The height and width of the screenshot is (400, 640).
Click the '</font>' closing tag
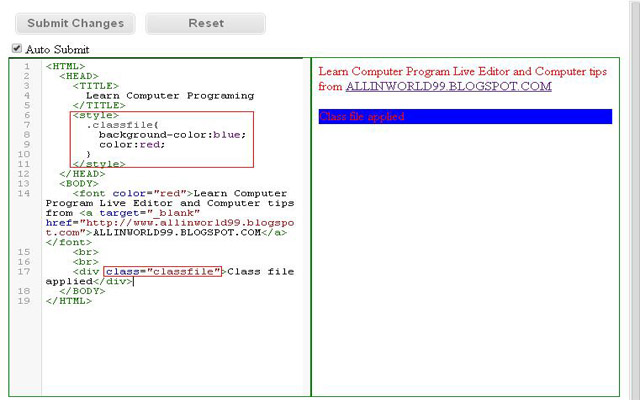[x=69, y=242]
